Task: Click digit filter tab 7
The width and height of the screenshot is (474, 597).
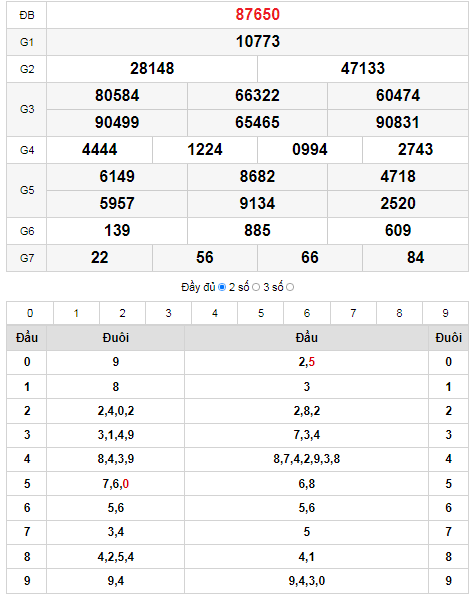Action: tap(353, 313)
